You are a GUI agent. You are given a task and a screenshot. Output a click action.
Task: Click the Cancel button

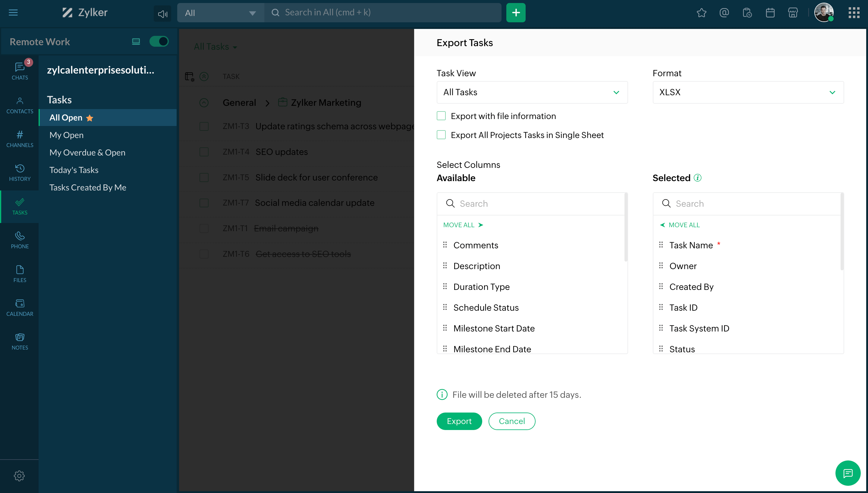coord(511,421)
